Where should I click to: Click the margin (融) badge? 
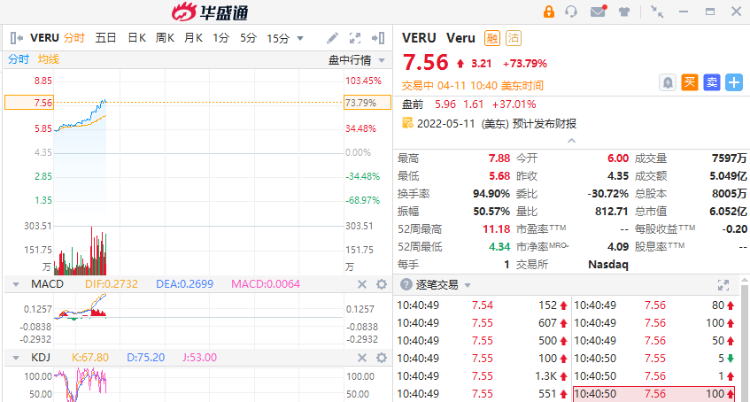[492, 38]
